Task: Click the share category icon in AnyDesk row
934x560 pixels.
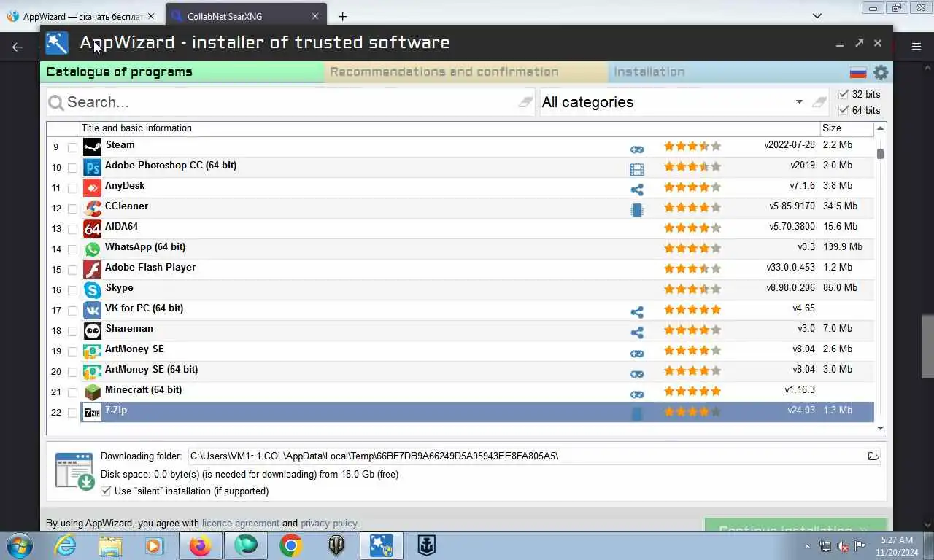Action: pyautogui.click(x=637, y=190)
